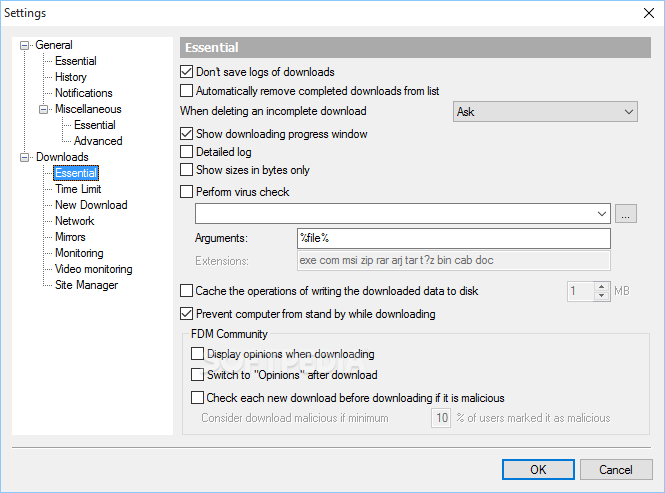The width and height of the screenshot is (665, 493).
Task: Click the Cancel button
Action: coord(616,470)
